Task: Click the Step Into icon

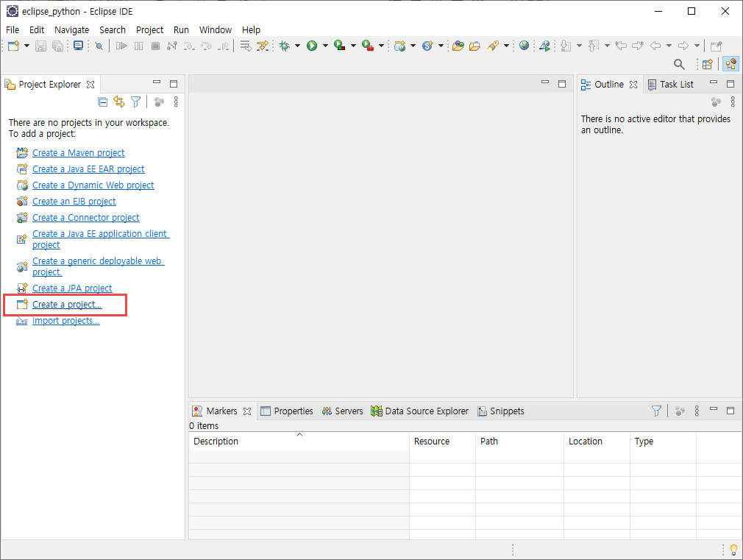Action: coord(189,46)
